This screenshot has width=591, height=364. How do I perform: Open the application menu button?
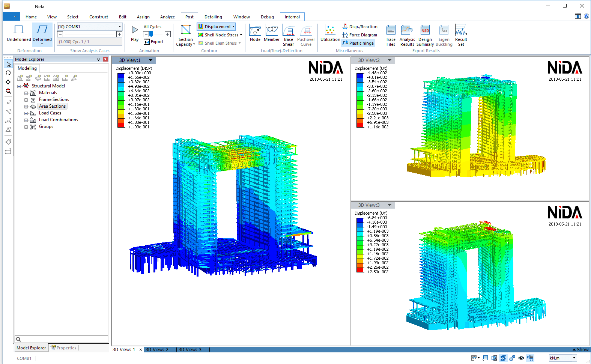pos(11,17)
